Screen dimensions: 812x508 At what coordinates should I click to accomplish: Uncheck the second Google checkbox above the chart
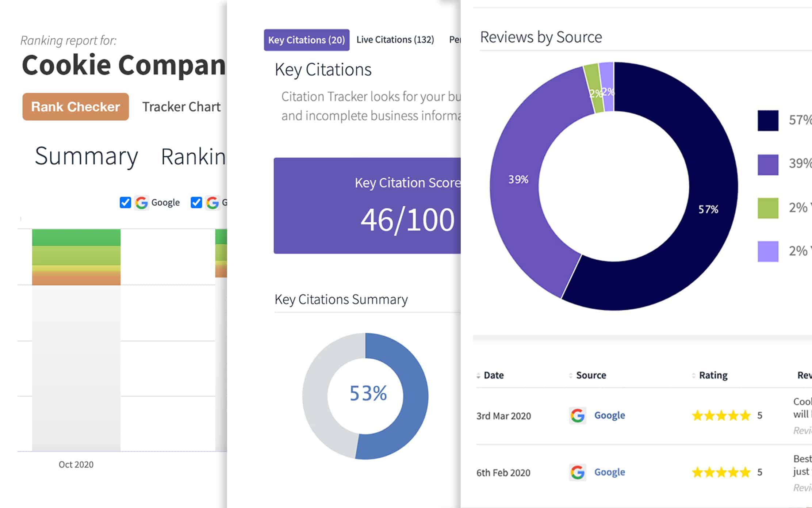point(196,203)
